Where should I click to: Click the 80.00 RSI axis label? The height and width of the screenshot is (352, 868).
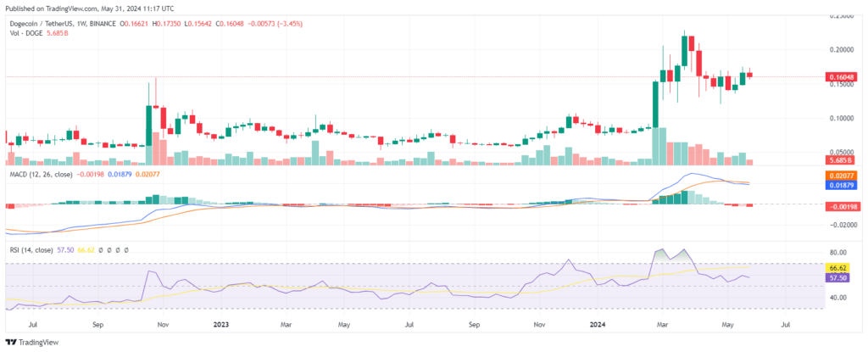840,253
